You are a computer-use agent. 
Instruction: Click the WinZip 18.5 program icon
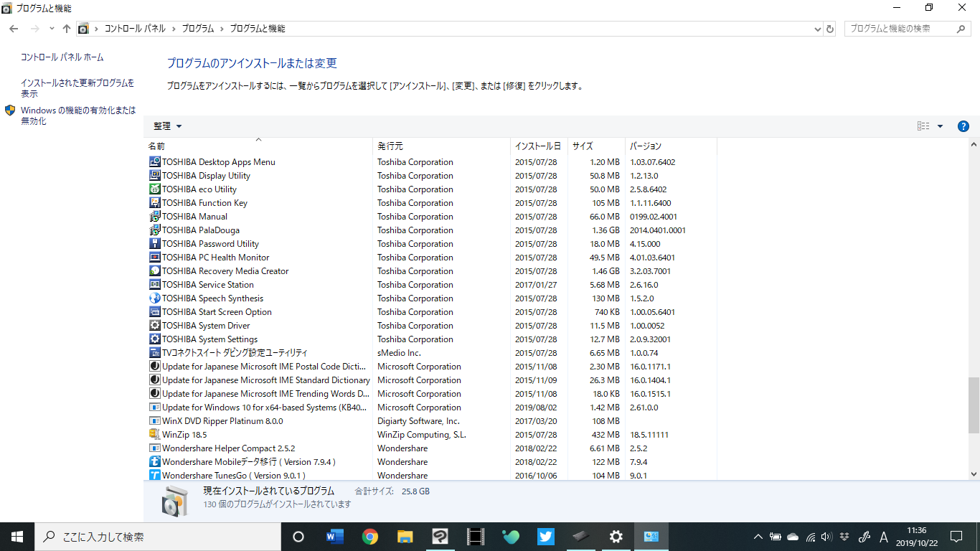point(154,435)
